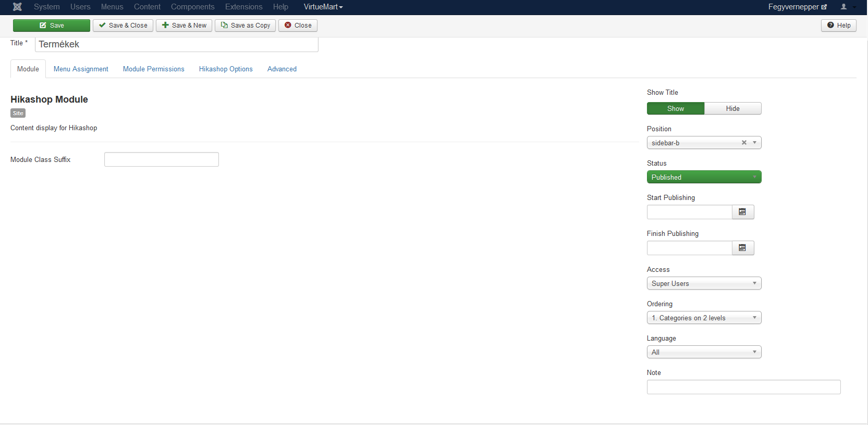This screenshot has height=425, width=868.
Task: Expand the Access dropdown showing Super Users
Action: point(704,283)
